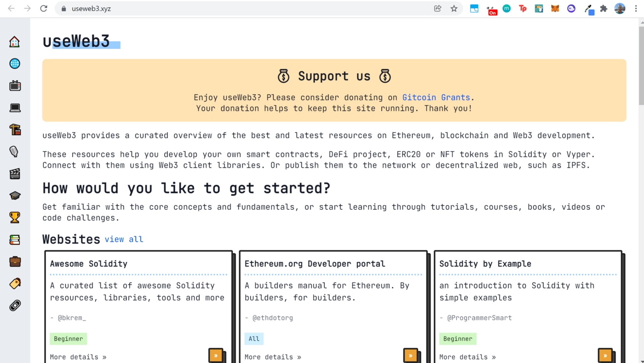Click the @bkrem_ author handle
Image resolution: width=644 pixels, height=363 pixels.
(x=72, y=318)
